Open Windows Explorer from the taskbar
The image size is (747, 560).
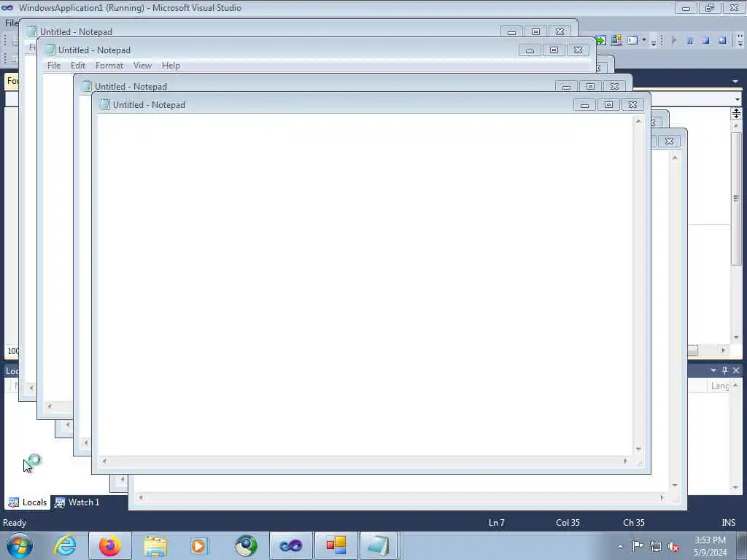click(x=155, y=545)
